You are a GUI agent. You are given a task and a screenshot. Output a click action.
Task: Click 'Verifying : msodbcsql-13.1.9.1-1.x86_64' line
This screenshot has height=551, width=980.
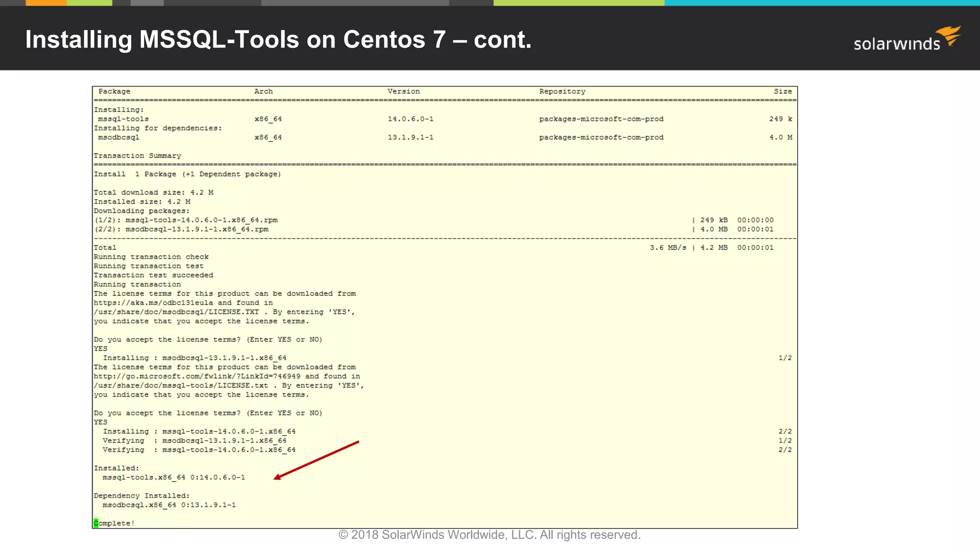click(x=195, y=441)
